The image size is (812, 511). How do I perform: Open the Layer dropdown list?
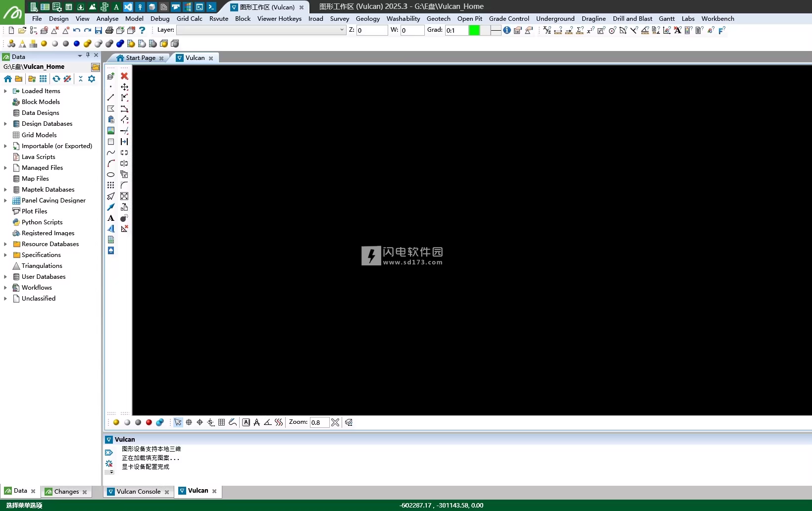(342, 30)
